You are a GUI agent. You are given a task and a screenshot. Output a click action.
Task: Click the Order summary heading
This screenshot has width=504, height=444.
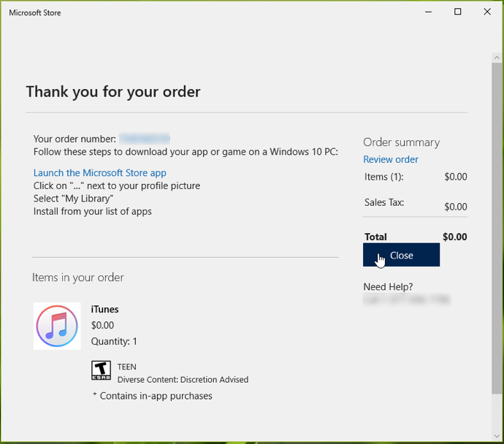click(402, 142)
